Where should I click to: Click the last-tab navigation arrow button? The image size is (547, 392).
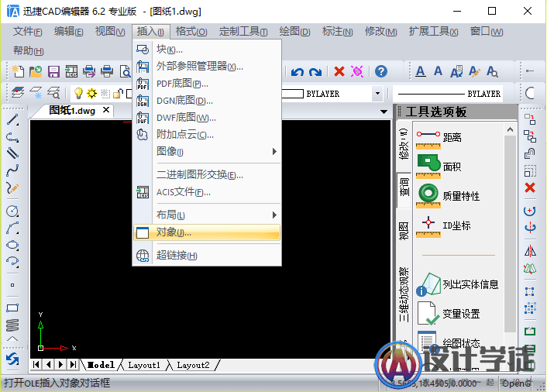tap(73, 365)
